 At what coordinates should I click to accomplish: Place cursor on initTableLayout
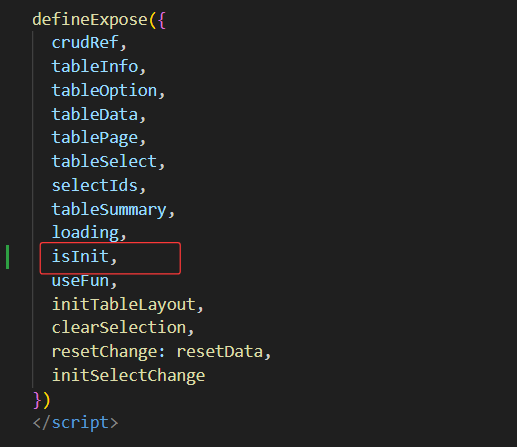(x=123, y=305)
